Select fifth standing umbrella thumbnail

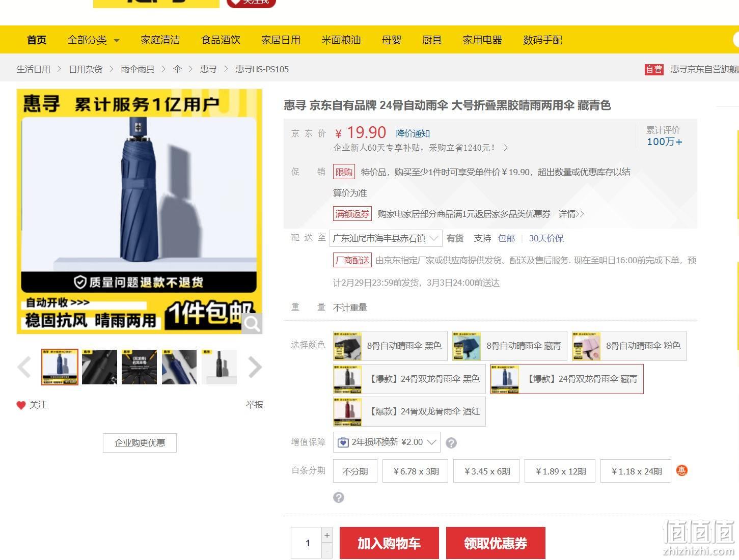click(219, 367)
